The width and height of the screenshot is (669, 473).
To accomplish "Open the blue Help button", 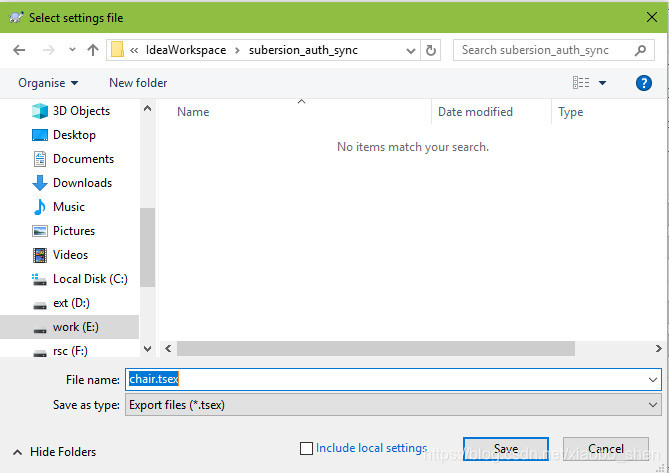I will click(x=643, y=83).
